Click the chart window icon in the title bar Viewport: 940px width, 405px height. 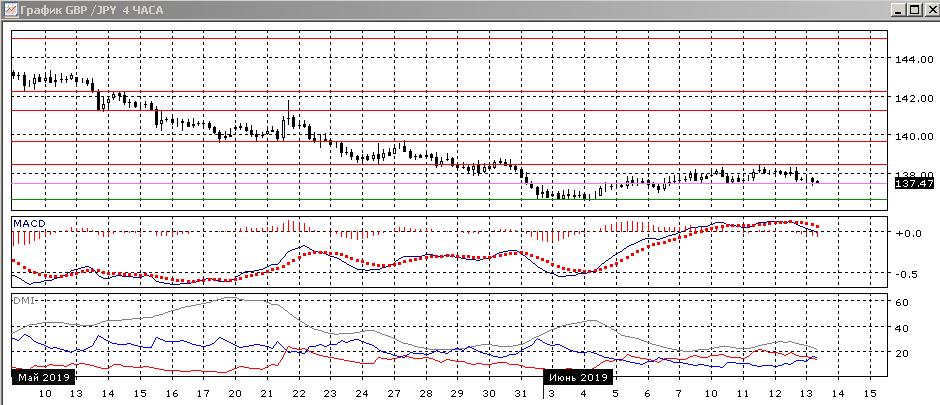10,10
